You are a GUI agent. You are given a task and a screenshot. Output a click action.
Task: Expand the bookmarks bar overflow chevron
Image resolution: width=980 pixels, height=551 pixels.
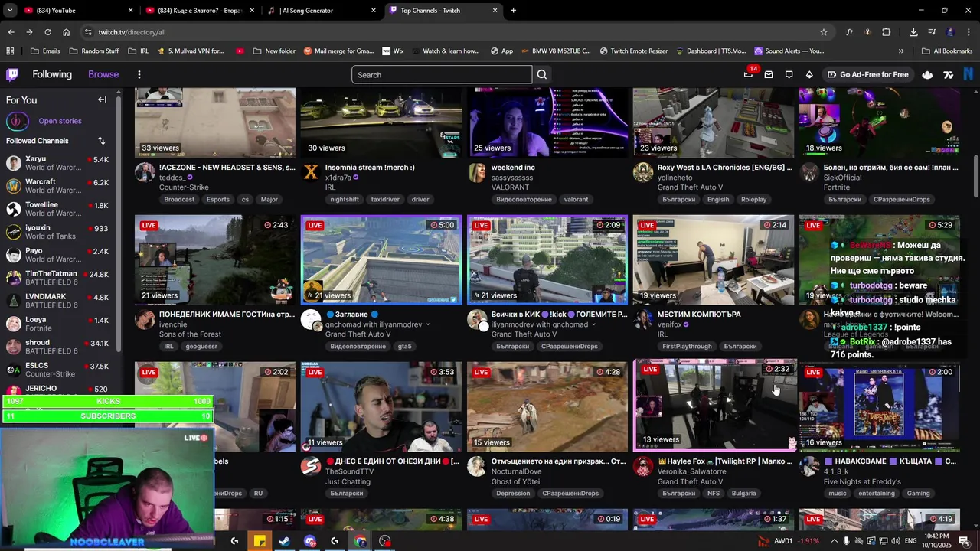coord(901,51)
